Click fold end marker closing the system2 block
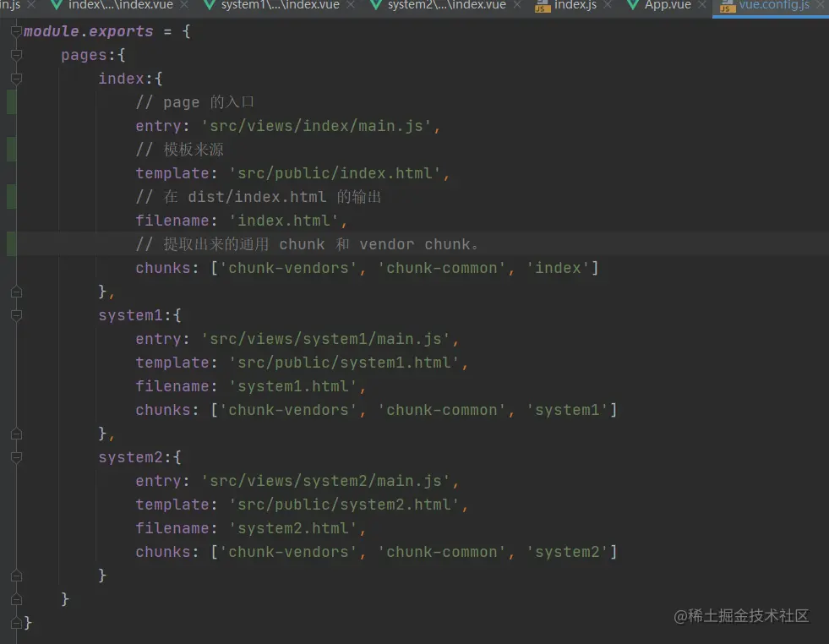This screenshot has width=829, height=644. pyautogui.click(x=16, y=576)
